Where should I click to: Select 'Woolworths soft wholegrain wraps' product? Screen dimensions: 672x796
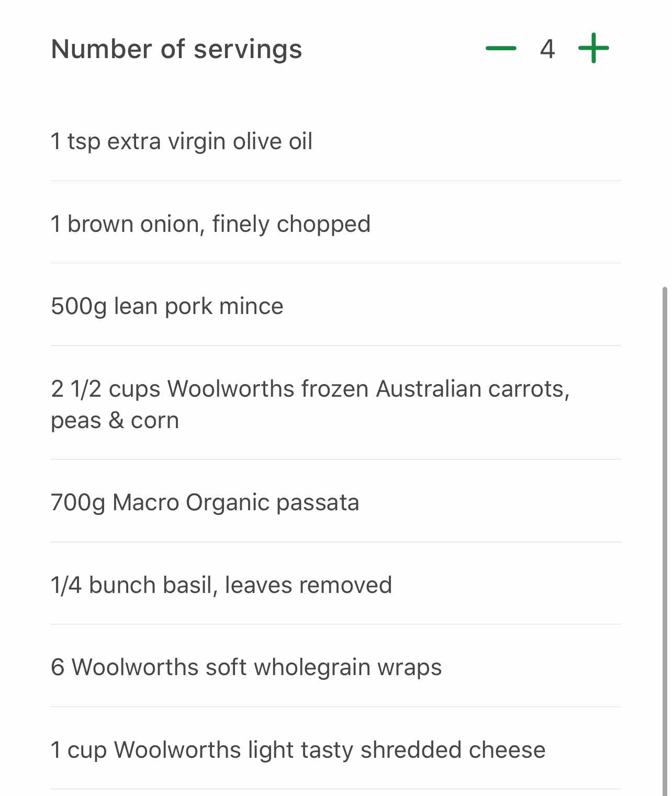click(257, 667)
